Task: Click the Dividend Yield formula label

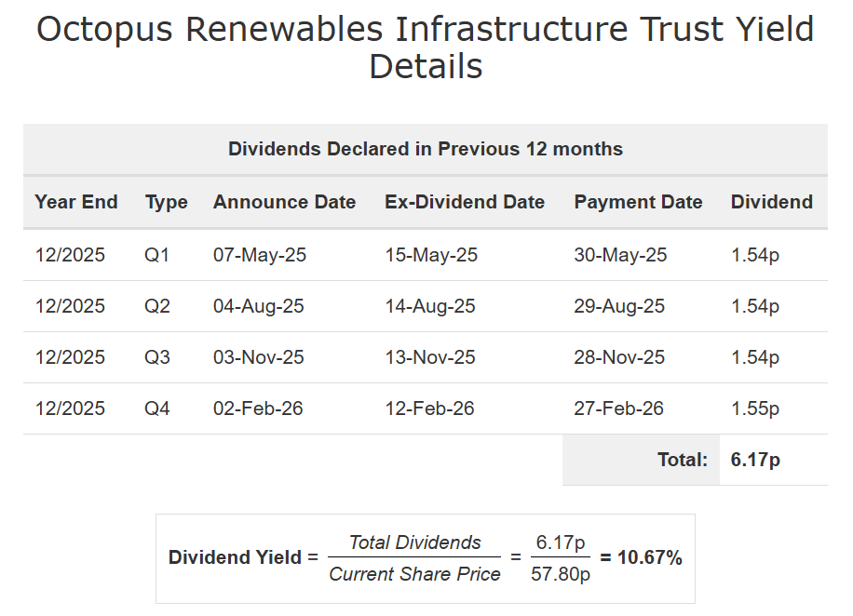Action: tap(236, 558)
